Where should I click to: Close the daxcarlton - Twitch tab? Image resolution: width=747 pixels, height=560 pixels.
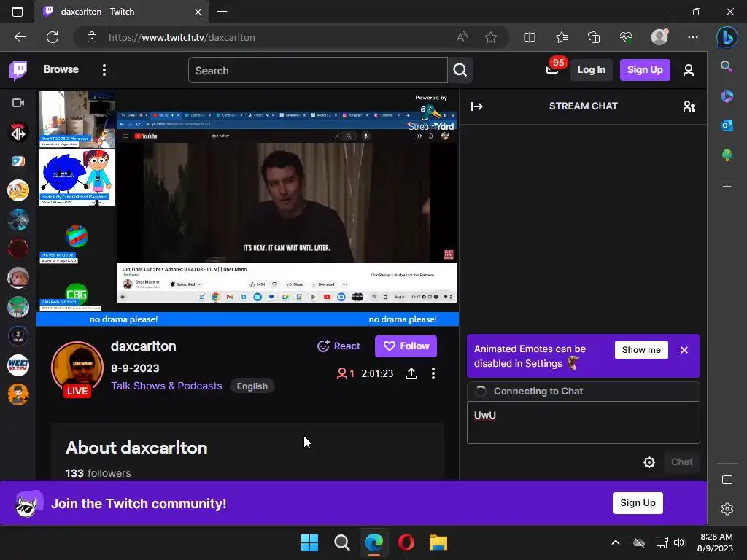198,12
